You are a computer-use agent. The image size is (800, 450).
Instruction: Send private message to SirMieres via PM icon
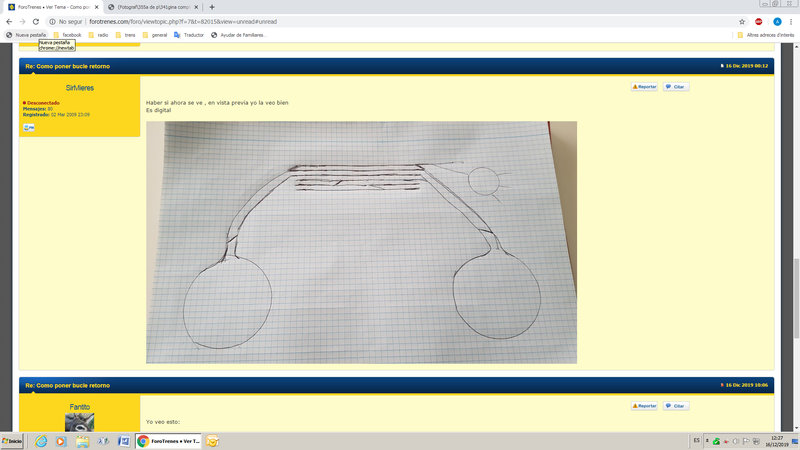tap(29, 128)
